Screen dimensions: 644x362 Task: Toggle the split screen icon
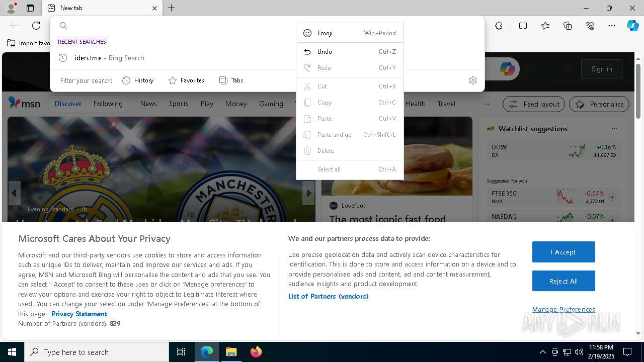point(523,26)
